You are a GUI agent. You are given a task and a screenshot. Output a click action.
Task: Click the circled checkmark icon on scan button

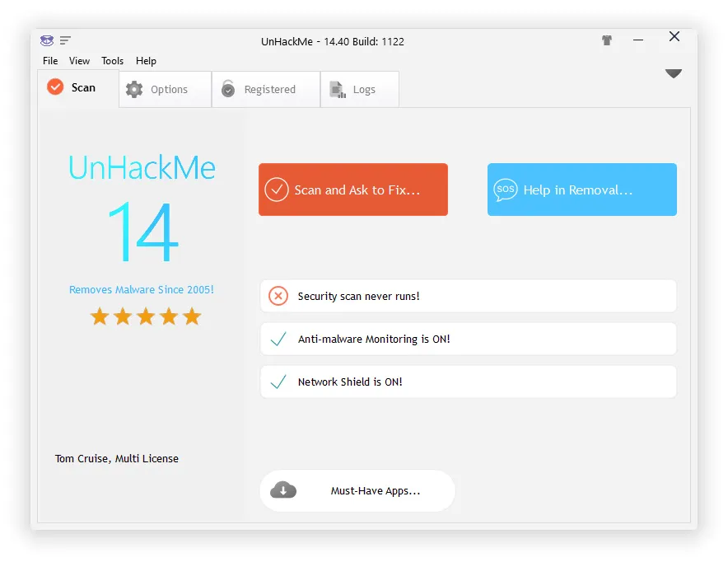tap(277, 190)
